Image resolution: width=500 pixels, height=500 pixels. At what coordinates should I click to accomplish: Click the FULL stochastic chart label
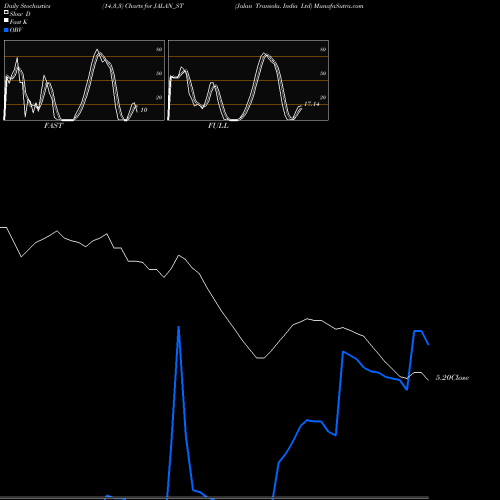218,126
